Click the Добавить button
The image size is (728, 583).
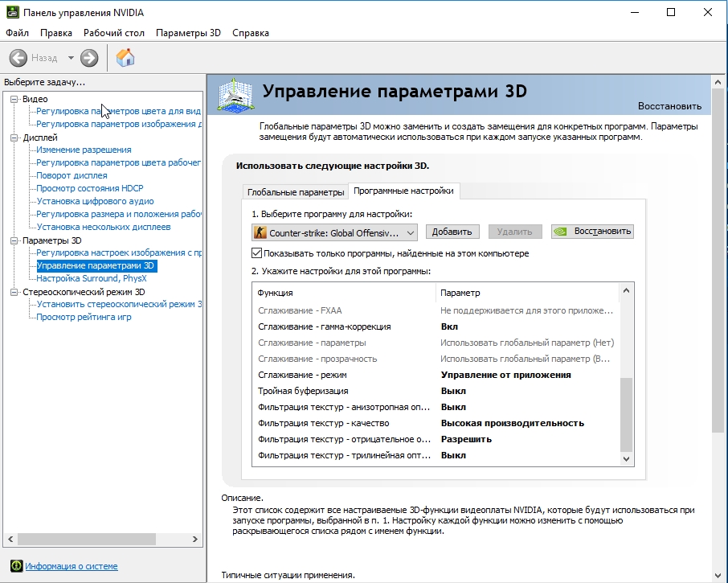coord(452,232)
